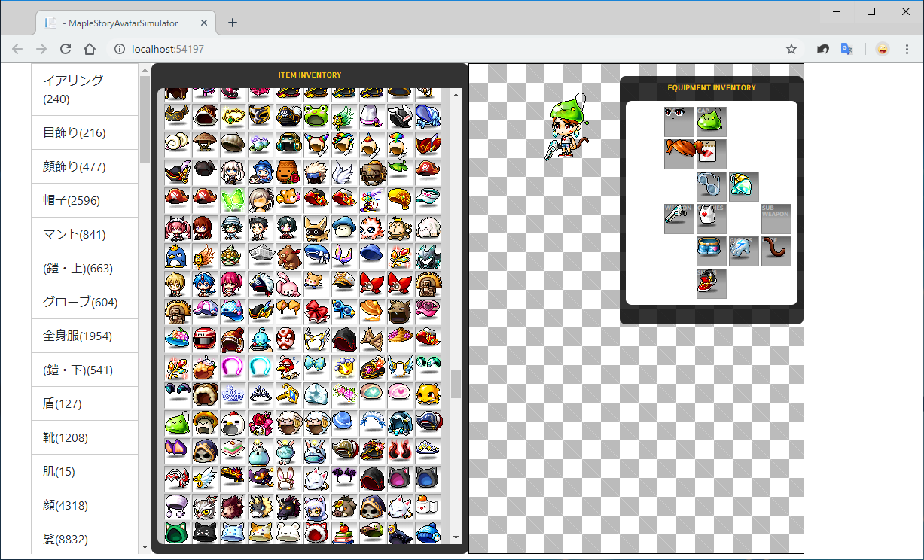924x560 pixels.
Task: Click the equipped WEAPON slot
Action: (x=679, y=219)
